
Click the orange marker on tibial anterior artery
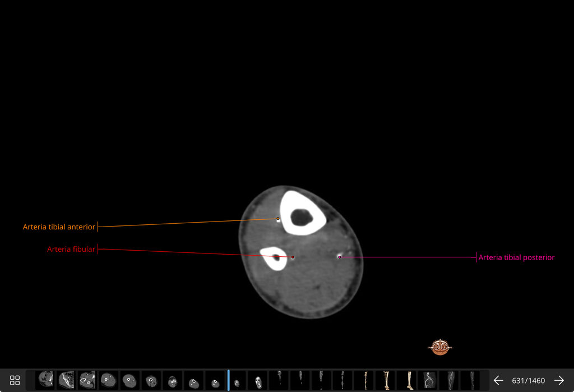278,219
